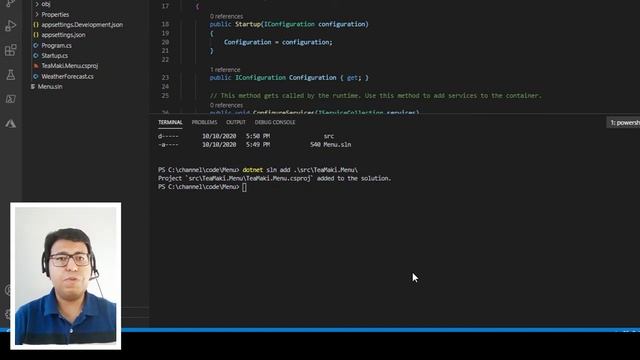Click 'dotnet sln add' command text

click(266, 170)
